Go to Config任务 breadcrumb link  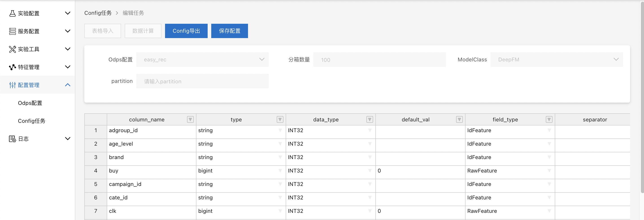pyautogui.click(x=98, y=13)
